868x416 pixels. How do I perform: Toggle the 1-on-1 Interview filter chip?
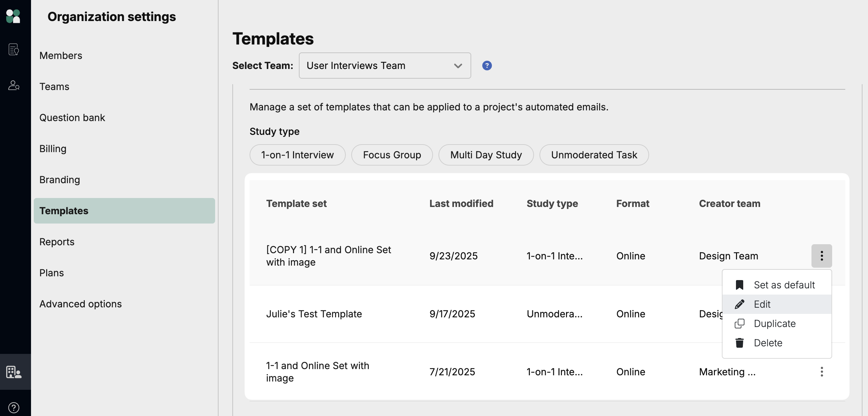click(297, 155)
